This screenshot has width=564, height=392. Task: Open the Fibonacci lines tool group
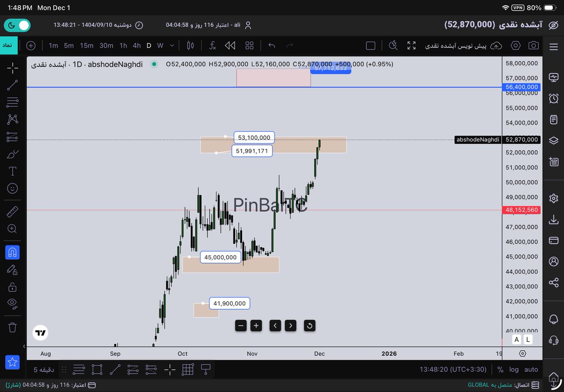pyautogui.click(x=13, y=102)
